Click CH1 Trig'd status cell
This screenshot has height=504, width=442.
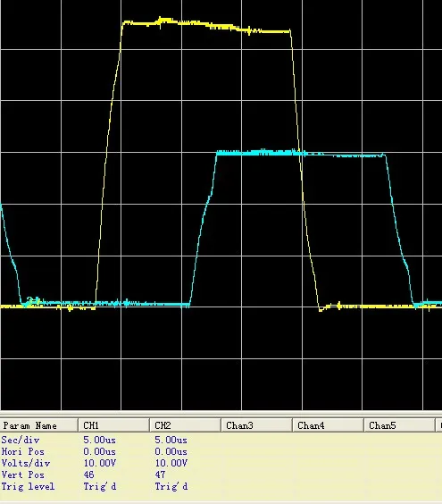[100, 486]
